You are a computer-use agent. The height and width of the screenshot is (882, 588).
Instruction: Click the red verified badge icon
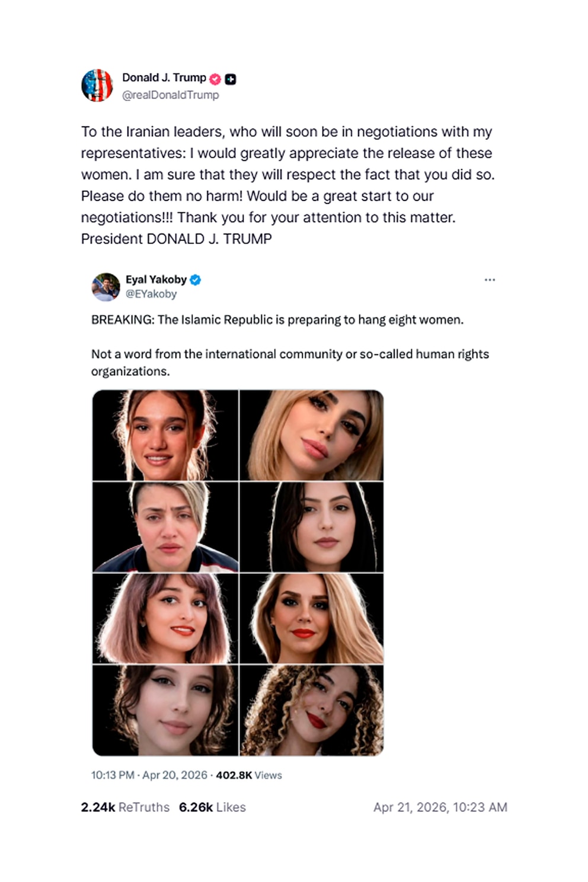[x=215, y=79]
